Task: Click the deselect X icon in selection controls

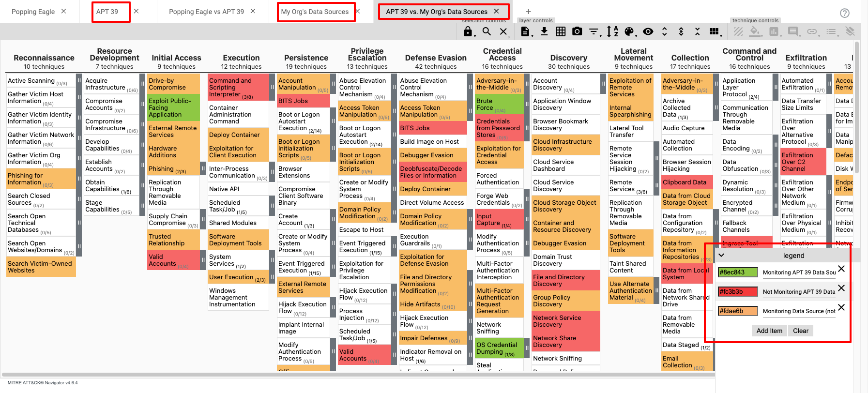Action: point(503,31)
